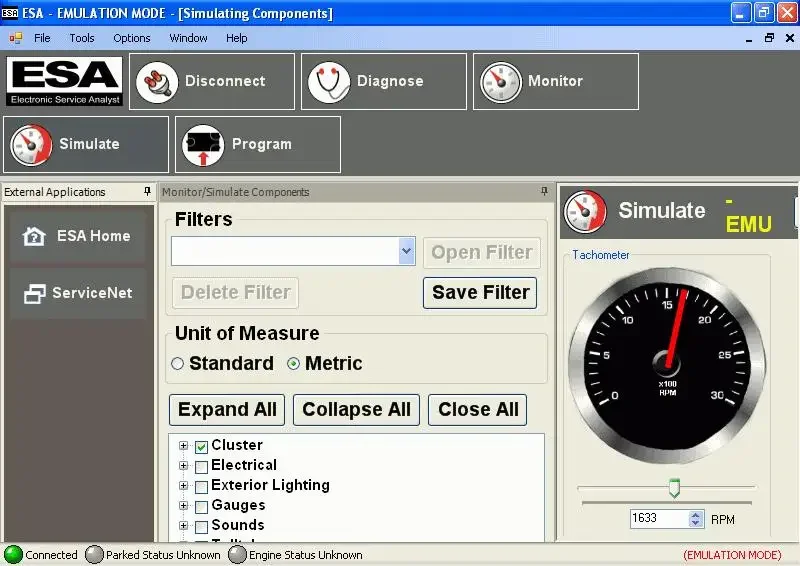
Task: Click the tachometer RPM slider handle
Action: point(674,488)
